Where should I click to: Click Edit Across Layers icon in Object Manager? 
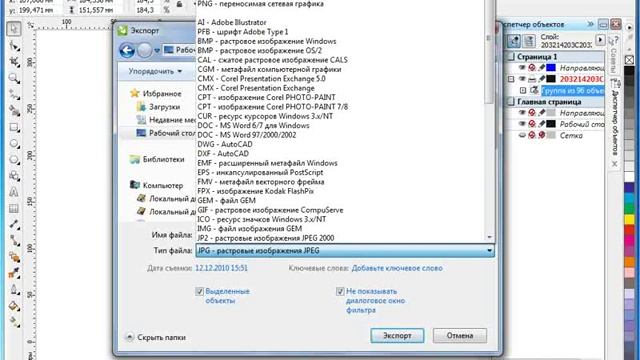coord(529,41)
